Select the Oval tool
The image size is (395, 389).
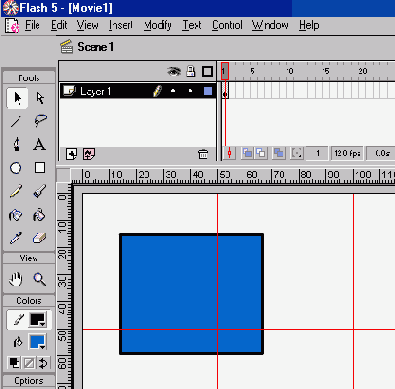(16, 168)
